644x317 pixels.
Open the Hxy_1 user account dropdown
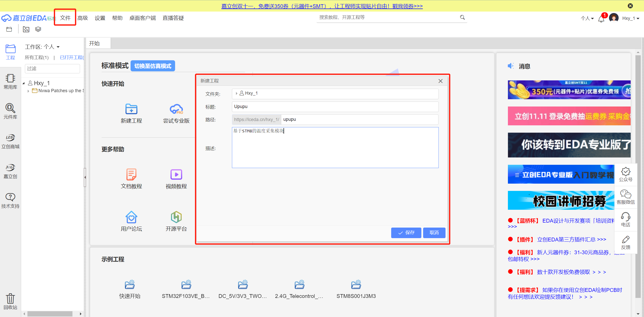630,18
